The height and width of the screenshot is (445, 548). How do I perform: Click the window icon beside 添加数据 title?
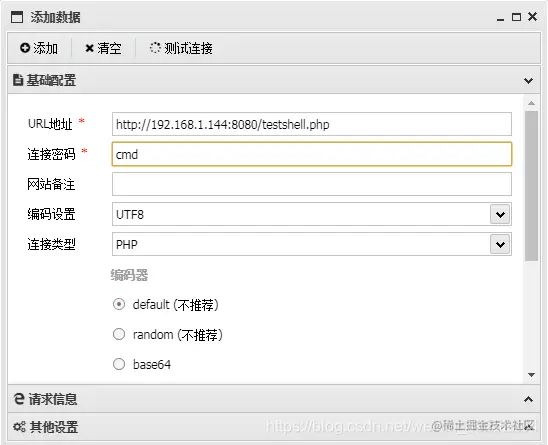(17, 17)
